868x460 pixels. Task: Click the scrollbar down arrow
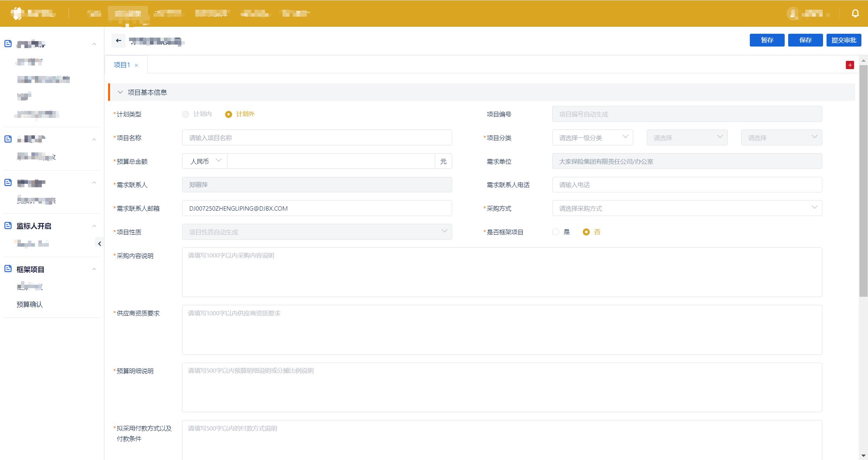point(863,455)
